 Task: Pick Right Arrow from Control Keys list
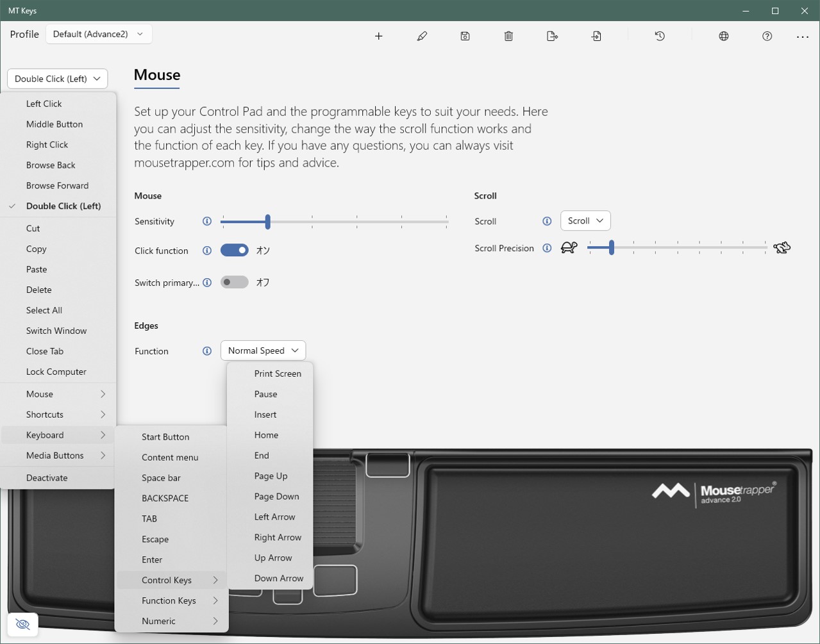[x=270, y=538]
